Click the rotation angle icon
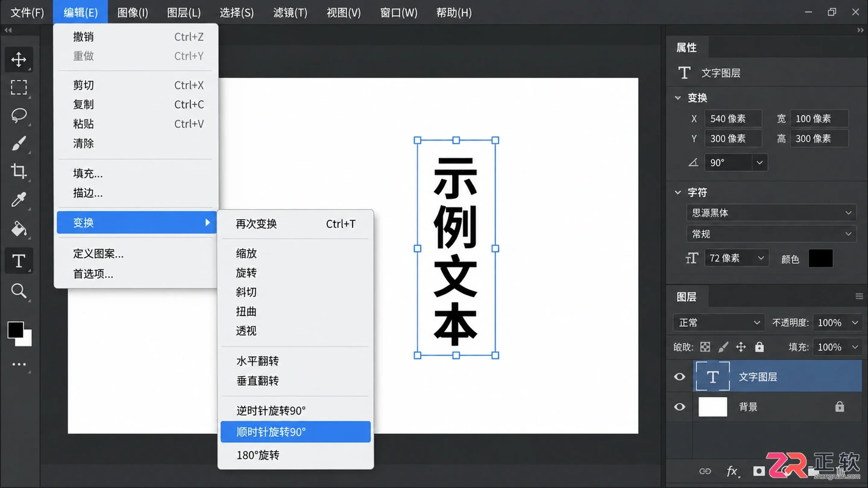The image size is (868, 488). [693, 163]
